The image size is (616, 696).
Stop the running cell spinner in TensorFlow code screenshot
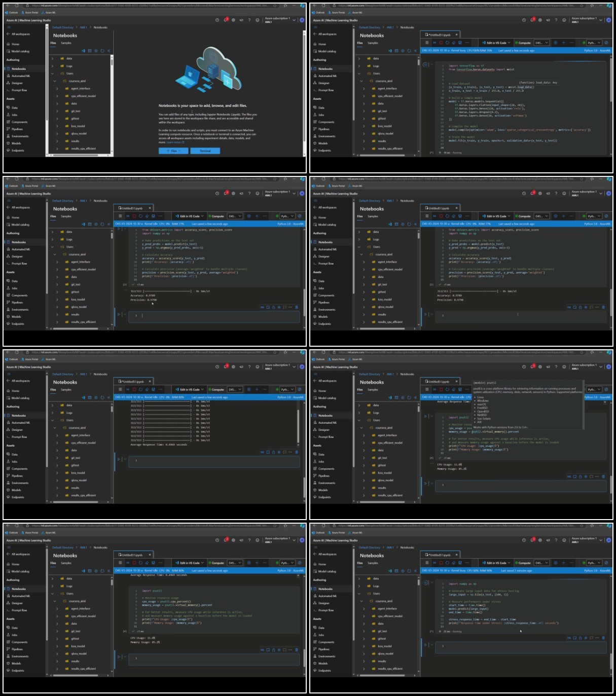point(425,65)
